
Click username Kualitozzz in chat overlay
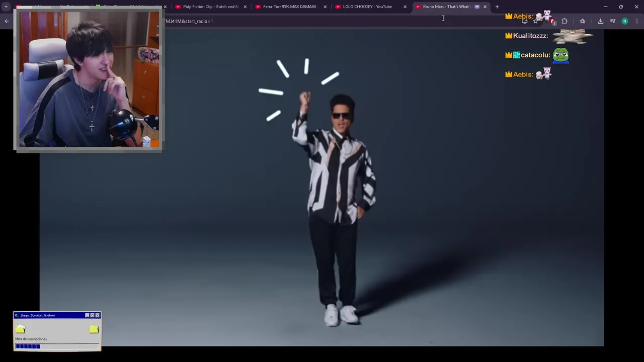(530, 36)
